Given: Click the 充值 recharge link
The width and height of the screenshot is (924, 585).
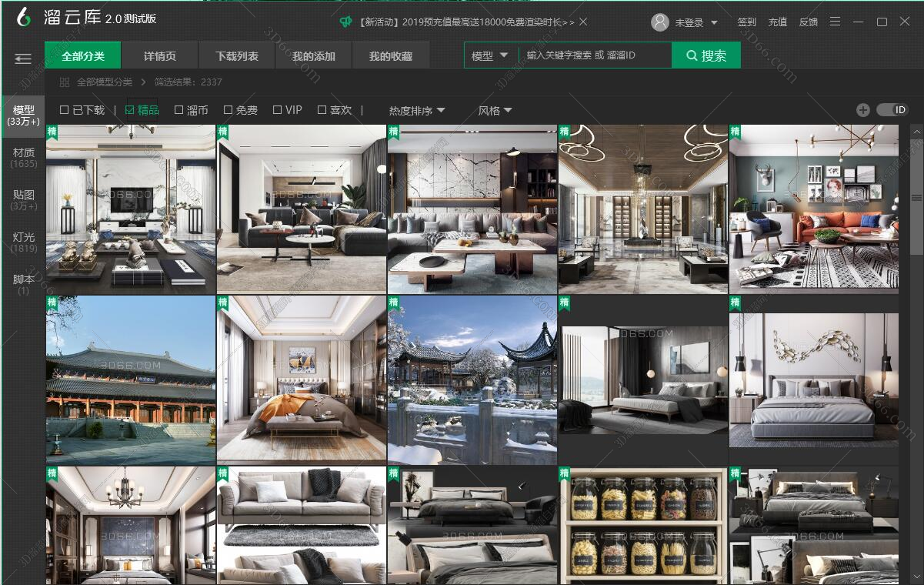Looking at the screenshot, I should click(778, 22).
